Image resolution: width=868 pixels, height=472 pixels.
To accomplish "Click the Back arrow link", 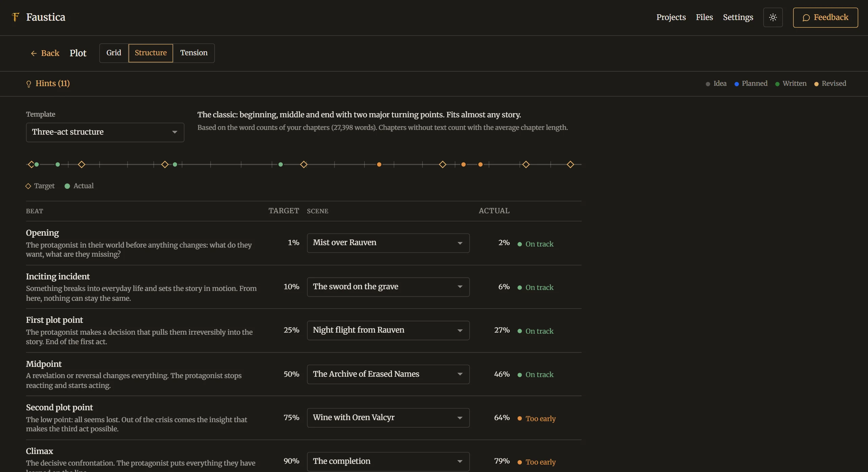I will tap(45, 53).
